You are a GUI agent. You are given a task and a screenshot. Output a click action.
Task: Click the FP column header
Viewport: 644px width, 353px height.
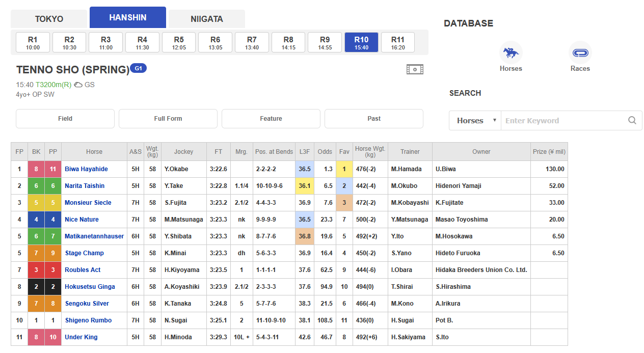[x=19, y=152]
